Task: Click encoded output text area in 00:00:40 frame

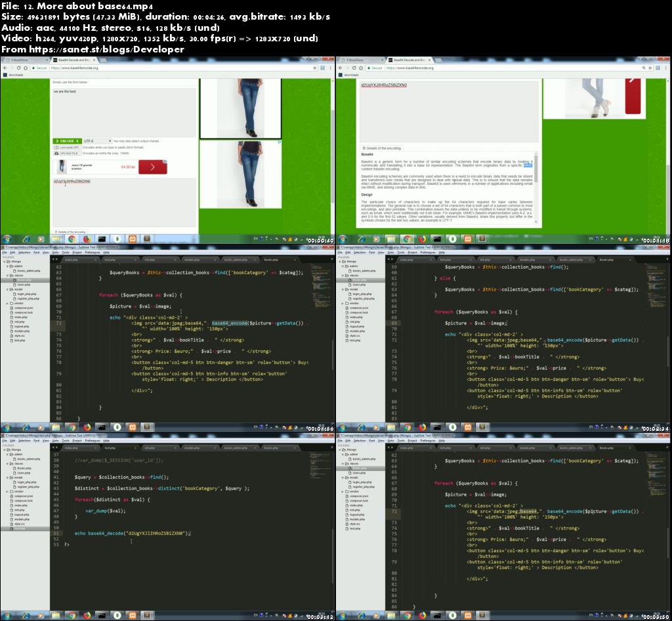Action: pos(124,203)
